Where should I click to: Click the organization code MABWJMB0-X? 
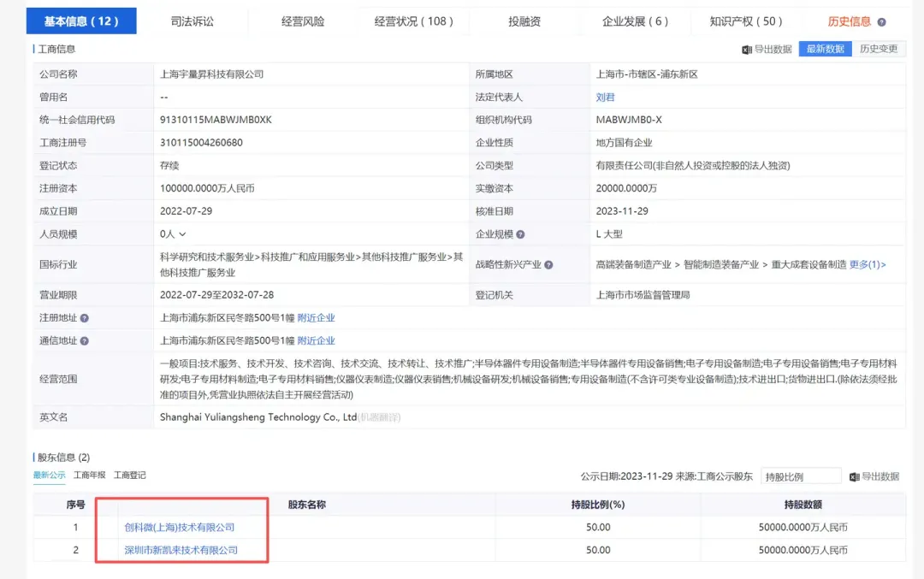(x=629, y=120)
